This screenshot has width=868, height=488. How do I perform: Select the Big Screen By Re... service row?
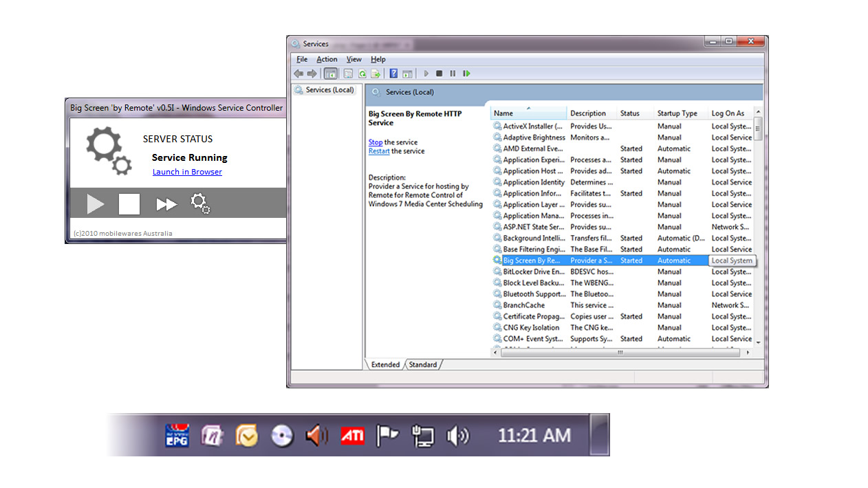[622, 260]
